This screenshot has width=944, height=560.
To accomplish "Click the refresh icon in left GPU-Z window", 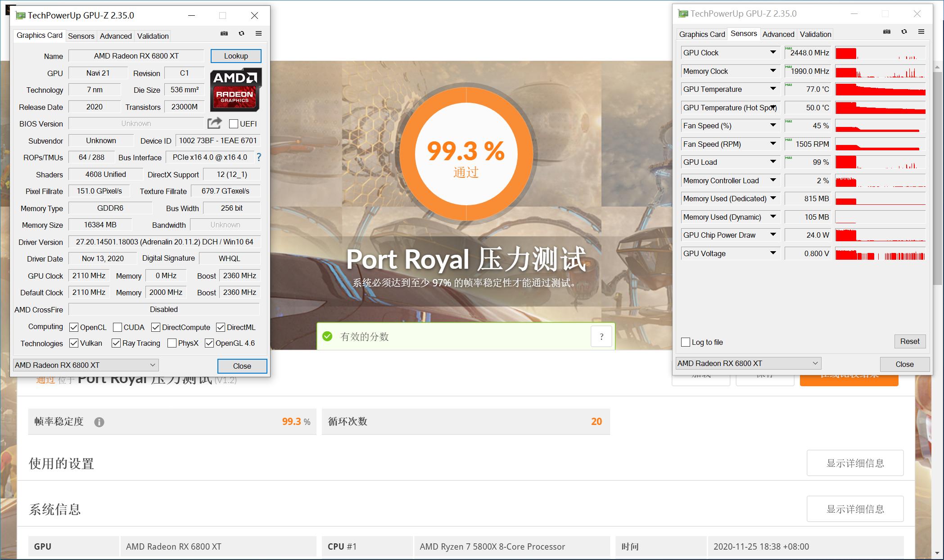I will (241, 33).
